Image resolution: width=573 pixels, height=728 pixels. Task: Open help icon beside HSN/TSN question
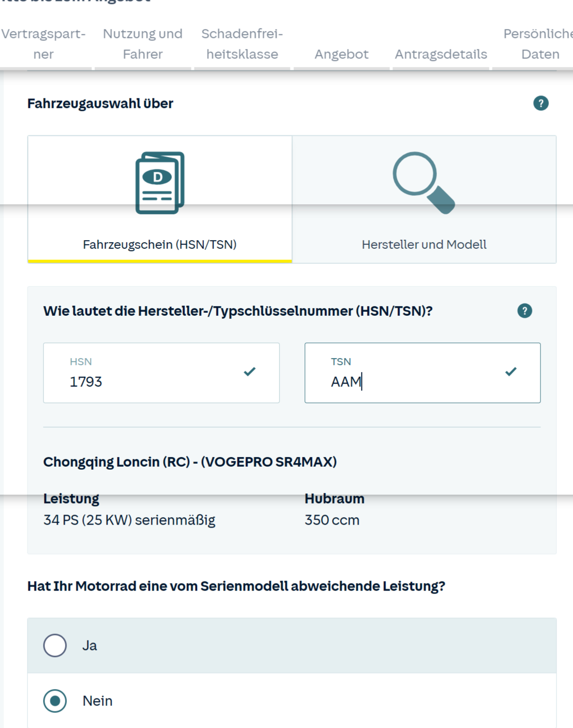(524, 311)
